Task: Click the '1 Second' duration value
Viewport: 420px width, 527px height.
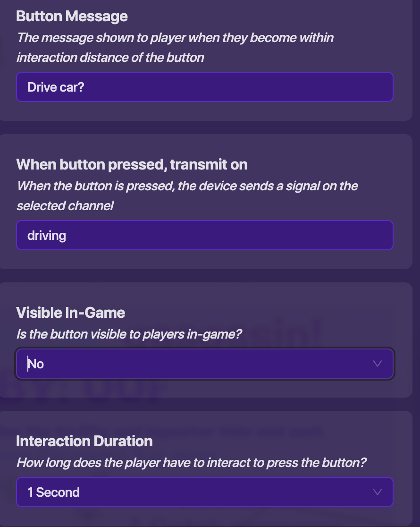Action: [x=53, y=493]
